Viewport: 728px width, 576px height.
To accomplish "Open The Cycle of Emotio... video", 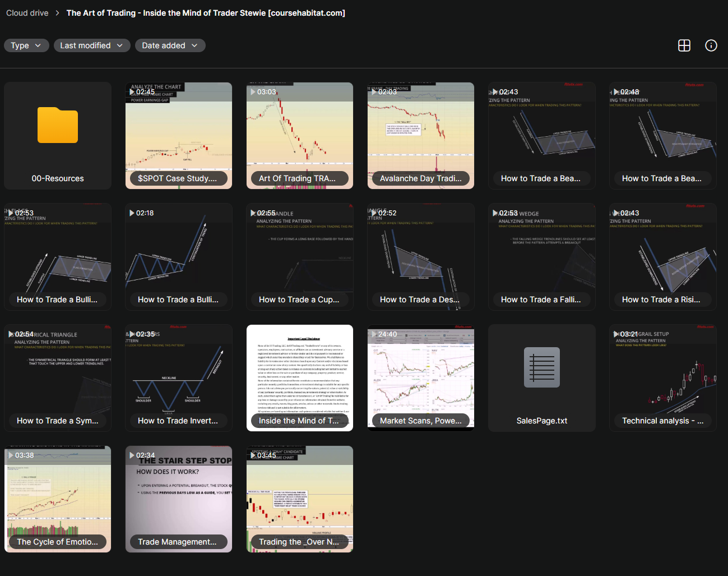I will [x=58, y=499].
